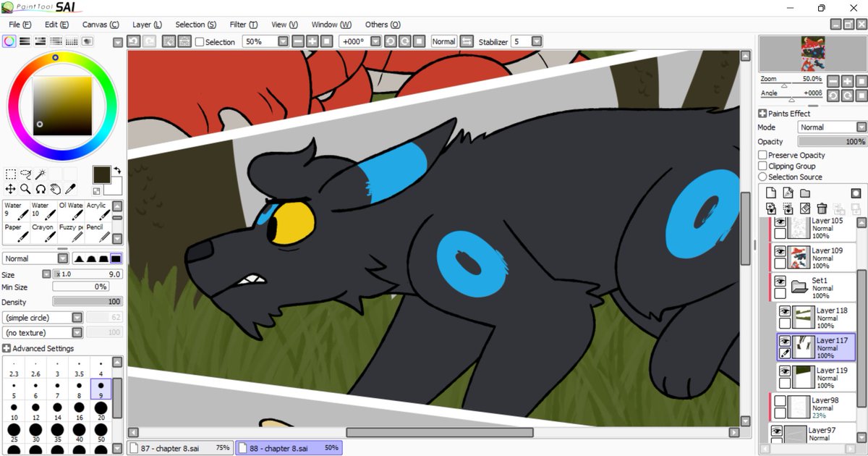
Task: Clear the layer with eraser icon
Action: pos(805,208)
